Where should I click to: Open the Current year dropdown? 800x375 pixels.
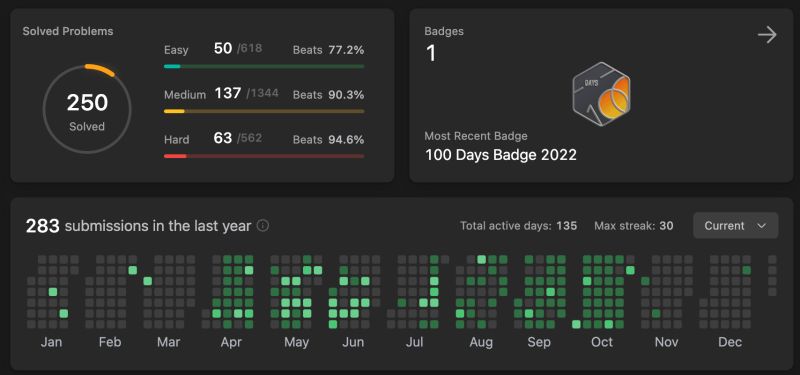coord(735,226)
